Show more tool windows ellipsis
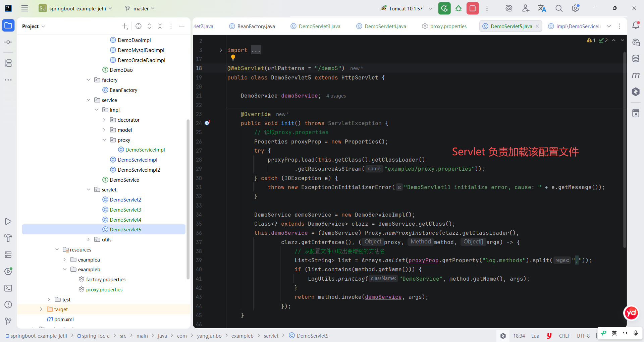Viewport: 644px width, 342px height. [x=8, y=80]
